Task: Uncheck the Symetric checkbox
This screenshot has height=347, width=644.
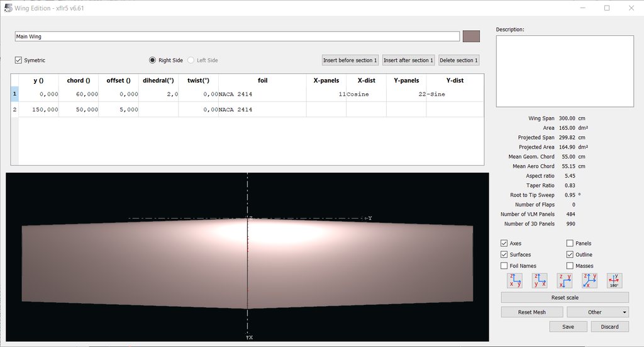Action: (19, 60)
